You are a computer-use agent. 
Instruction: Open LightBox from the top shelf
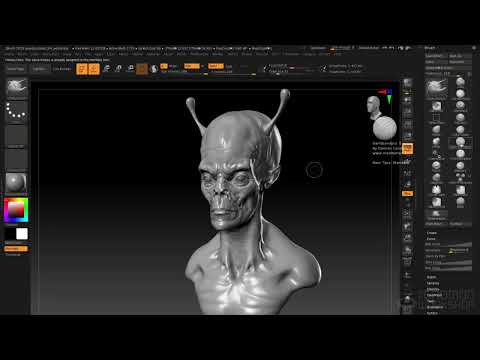pyautogui.click(x=39, y=69)
